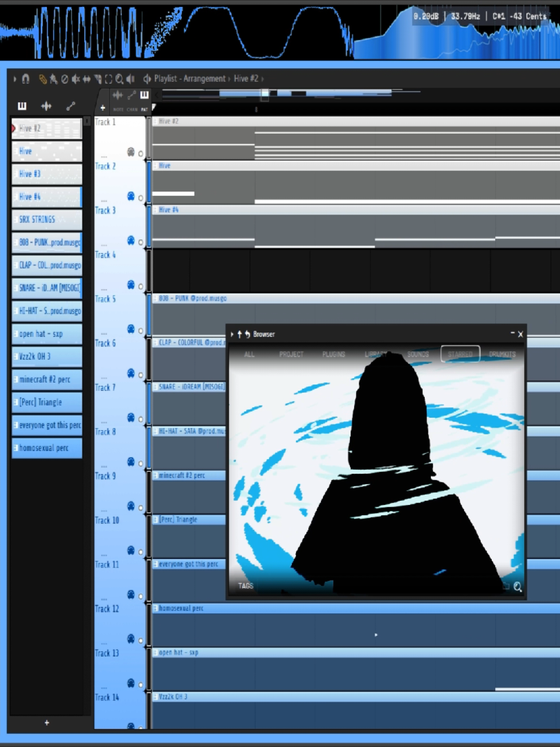
Task: Open the Arrangement breadcrumb dropdown
Action: click(229, 79)
